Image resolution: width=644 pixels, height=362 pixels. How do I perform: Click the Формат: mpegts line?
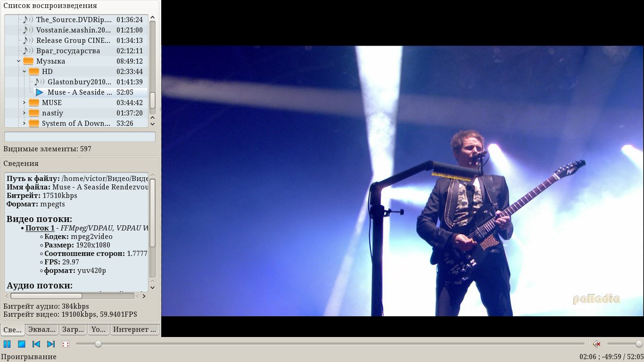tap(36, 204)
